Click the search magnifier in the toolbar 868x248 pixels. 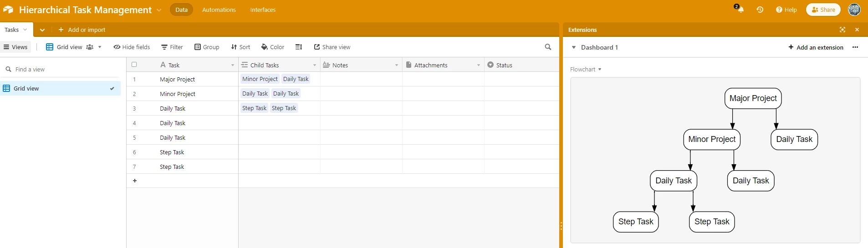(x=548, y=47)
